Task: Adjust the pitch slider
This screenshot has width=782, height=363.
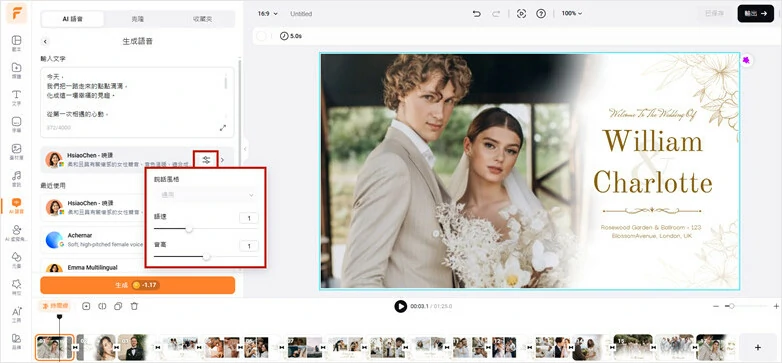Action: pos(205,257)
